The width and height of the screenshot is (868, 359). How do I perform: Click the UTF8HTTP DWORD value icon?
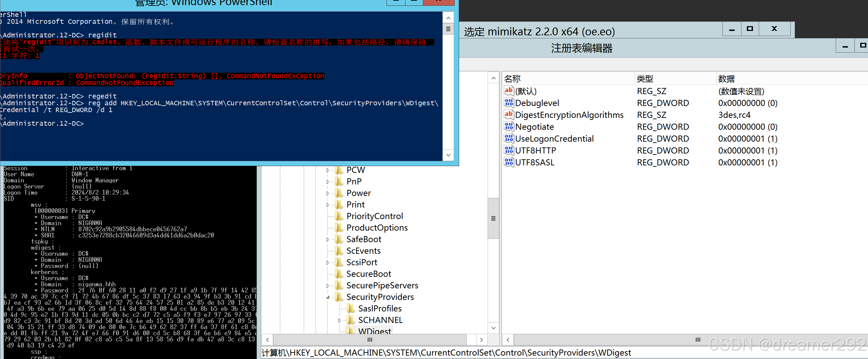point(508,150)
